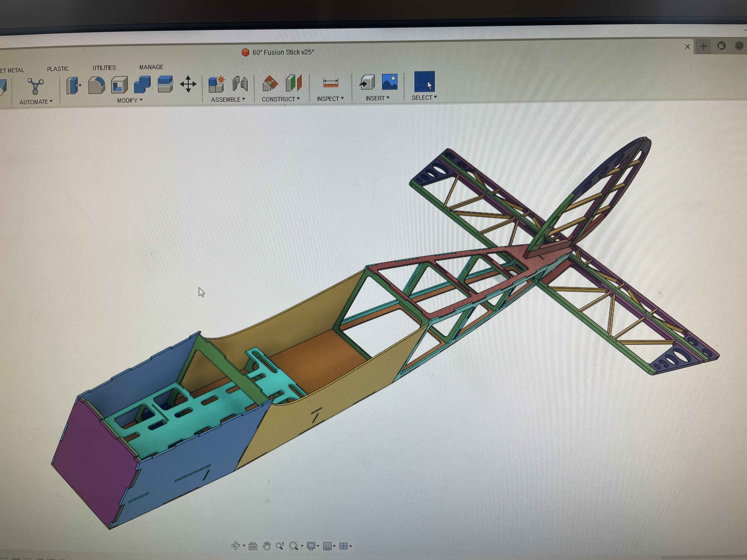Click the Combine bodies tool
Screen dimensions: 747x560
[x=142, y=84]
